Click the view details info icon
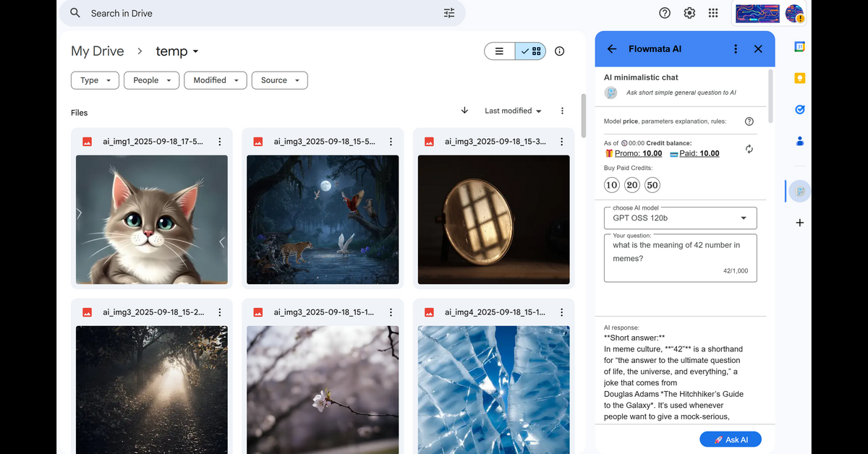The image size is (868, 454). click(559, 51)
